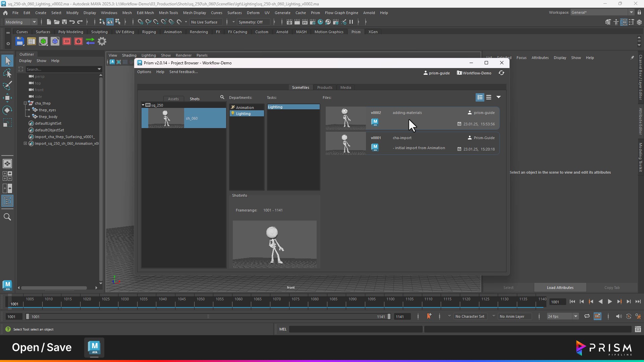Switch to the Media tab in Prism
This screenshot has width=644, height=362.
tap(345, 87)
